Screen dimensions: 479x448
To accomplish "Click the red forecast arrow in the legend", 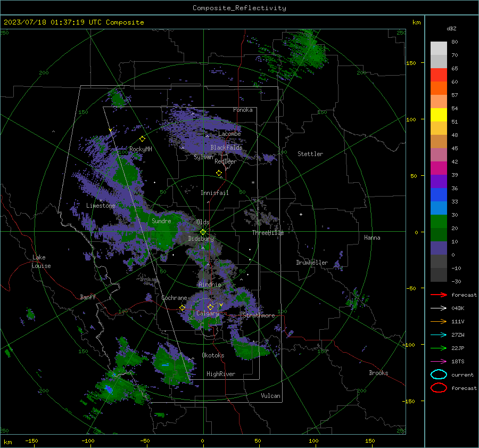I will click(439, 295).
